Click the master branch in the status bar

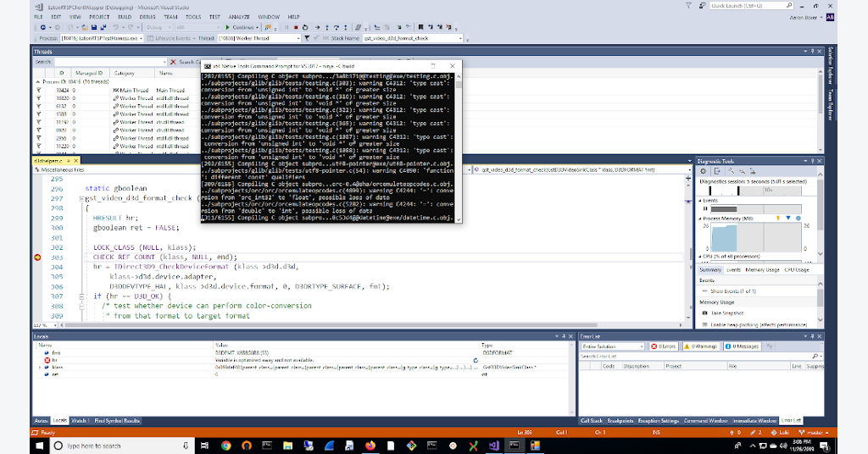(813, 433)
